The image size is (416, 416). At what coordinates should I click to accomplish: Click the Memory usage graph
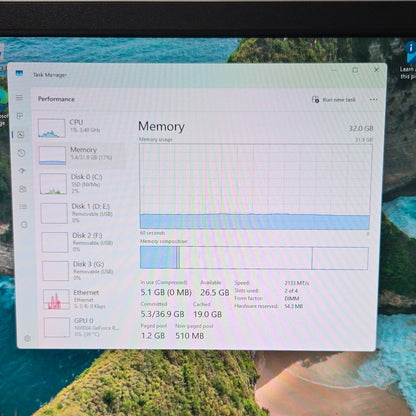tap(255, 187)
